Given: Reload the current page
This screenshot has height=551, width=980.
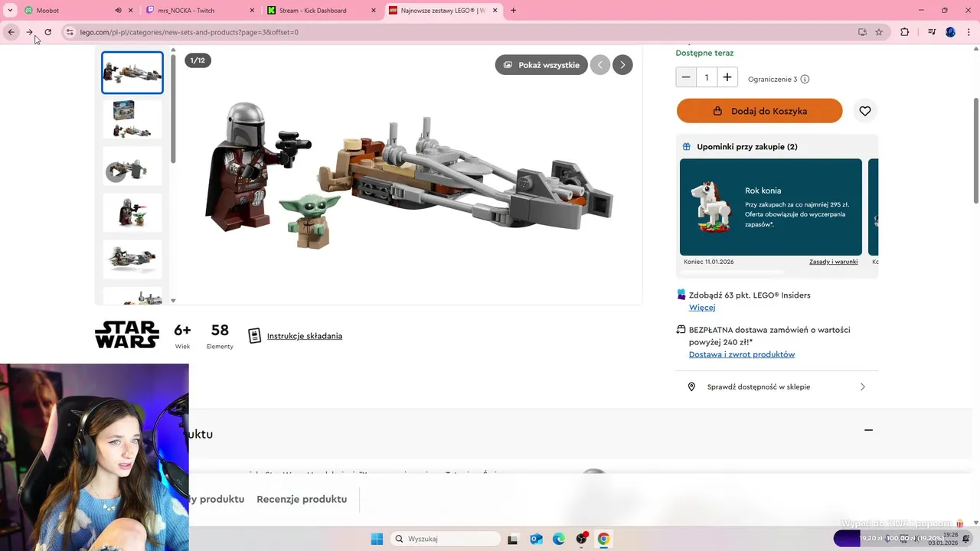Looking at the screenshot, I should [x=48, y=32].
